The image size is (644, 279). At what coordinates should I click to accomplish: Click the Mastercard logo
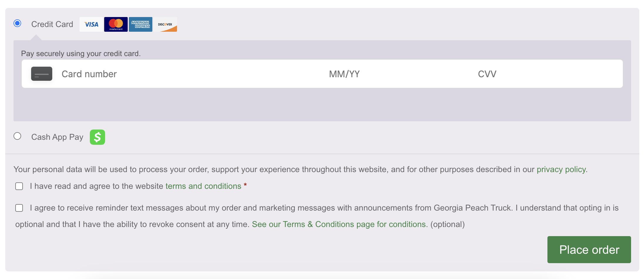coord(116,24)
